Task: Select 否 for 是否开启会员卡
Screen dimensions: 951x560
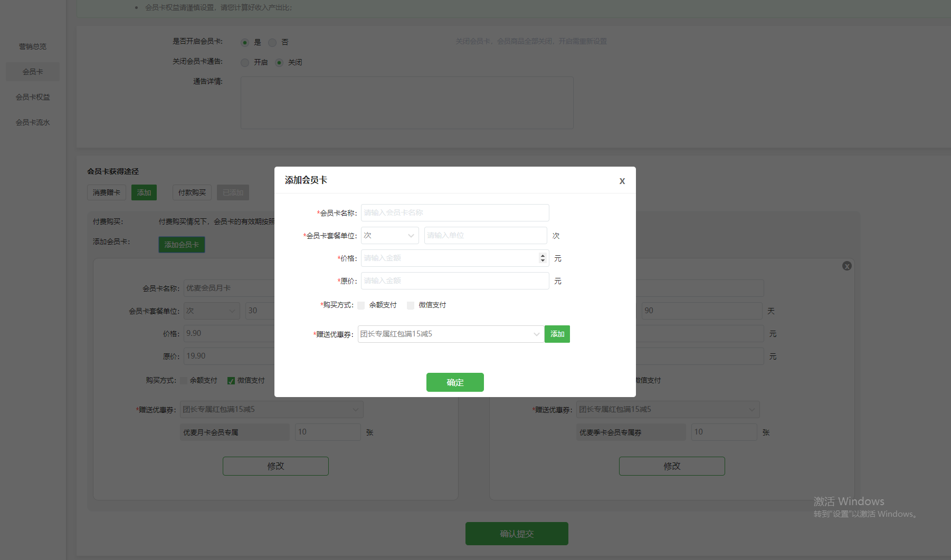Action: tap(272, 42)
